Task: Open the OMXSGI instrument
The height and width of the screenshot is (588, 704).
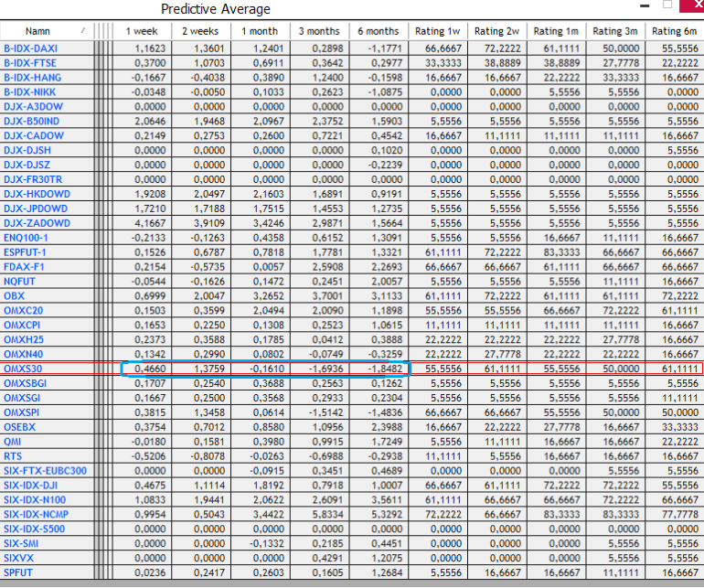Action: [22, 398]
